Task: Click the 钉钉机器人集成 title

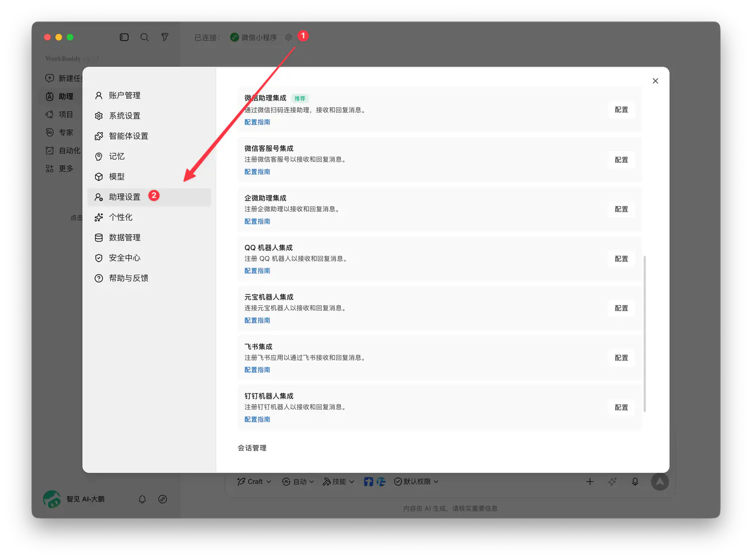Action: pos(269,396)
